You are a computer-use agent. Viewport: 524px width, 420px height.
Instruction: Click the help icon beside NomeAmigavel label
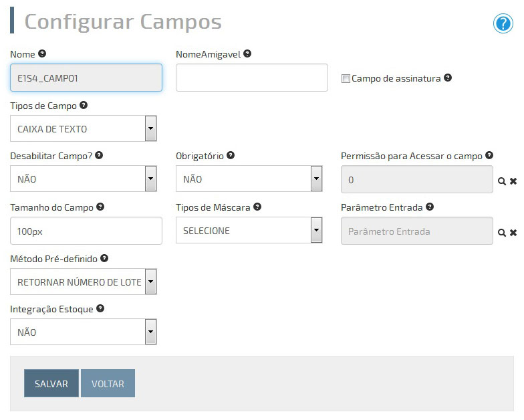pyautogui.click(x=247, y=54)
